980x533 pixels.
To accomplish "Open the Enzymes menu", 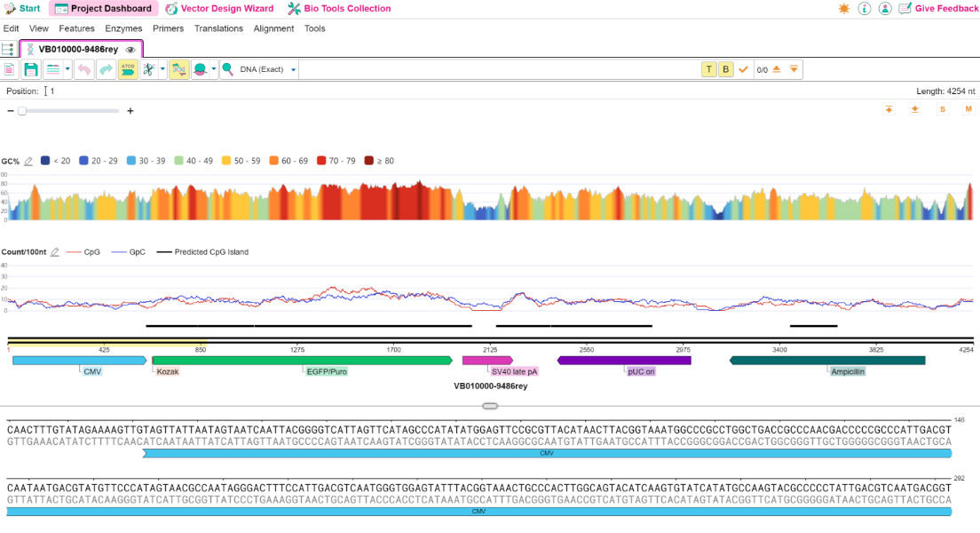I will tap(123, 28).
